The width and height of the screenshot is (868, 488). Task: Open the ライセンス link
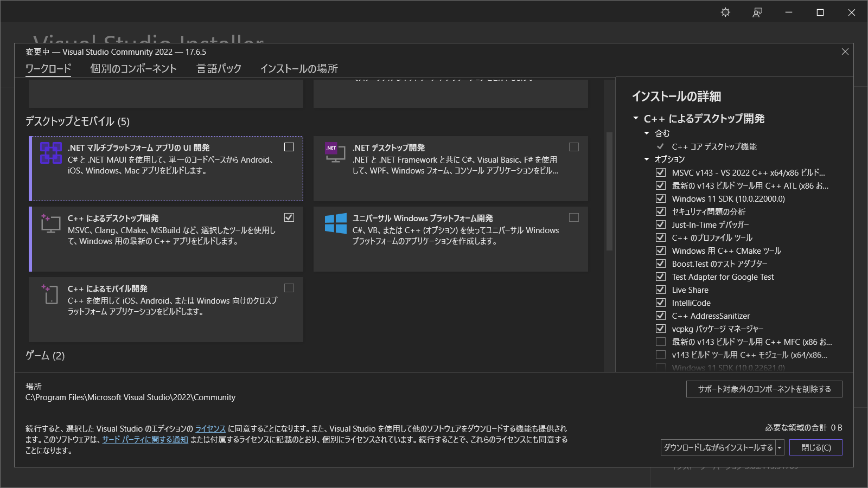[x=210, y=429]
